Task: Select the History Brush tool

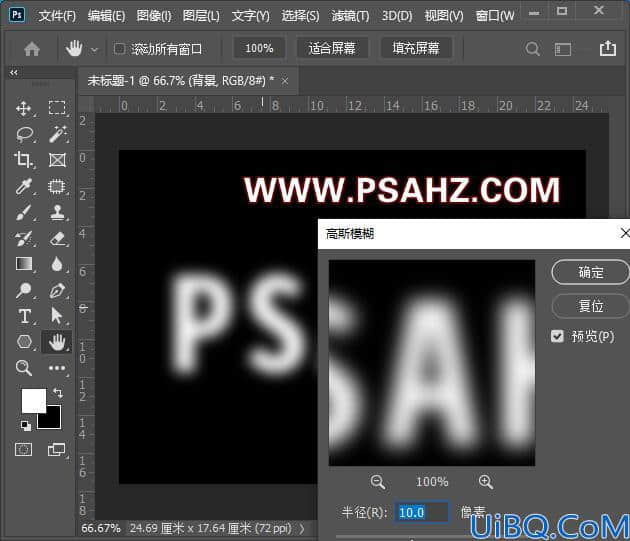Action: (x=23, y=238)
